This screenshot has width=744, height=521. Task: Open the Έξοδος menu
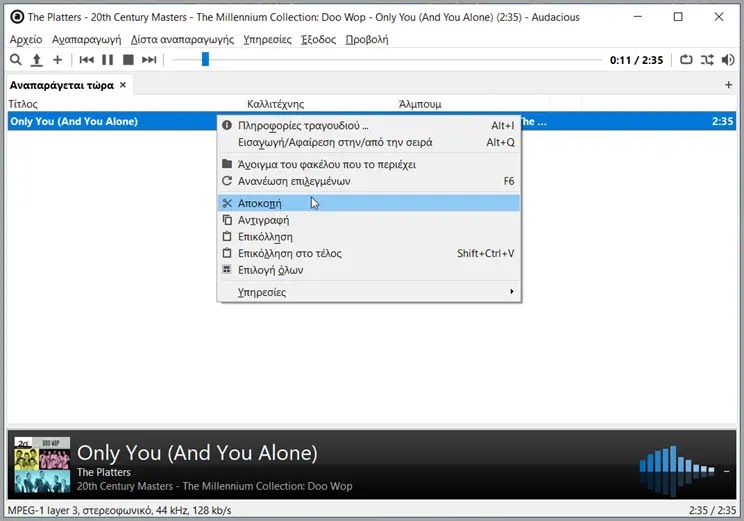318,39
